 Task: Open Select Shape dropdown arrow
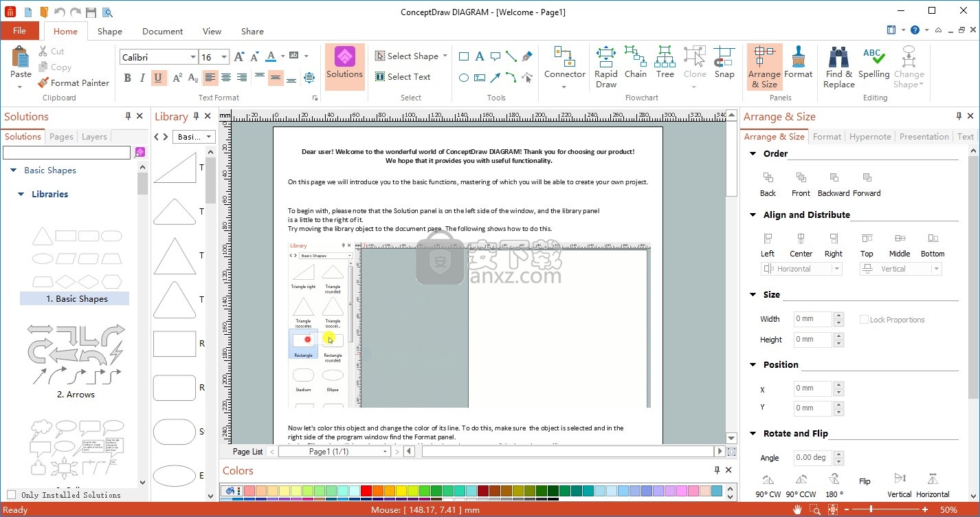445,56
